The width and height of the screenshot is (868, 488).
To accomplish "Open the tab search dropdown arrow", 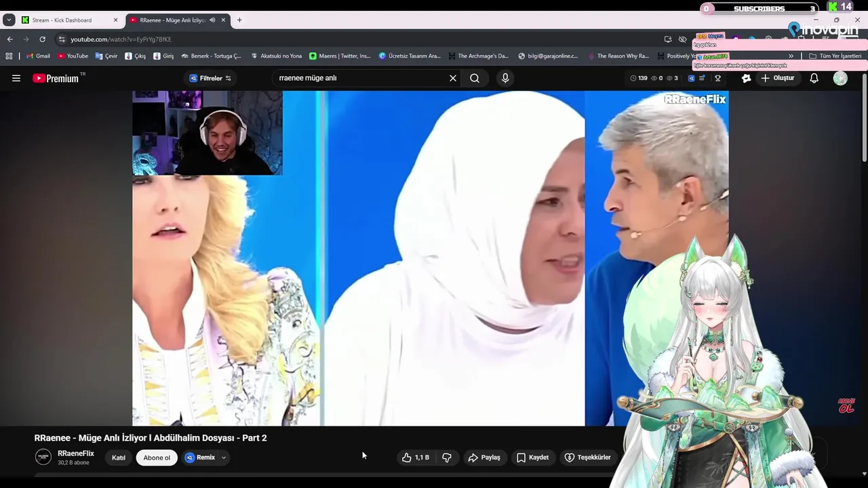I will pyautogui.click(x=9, y=20).
